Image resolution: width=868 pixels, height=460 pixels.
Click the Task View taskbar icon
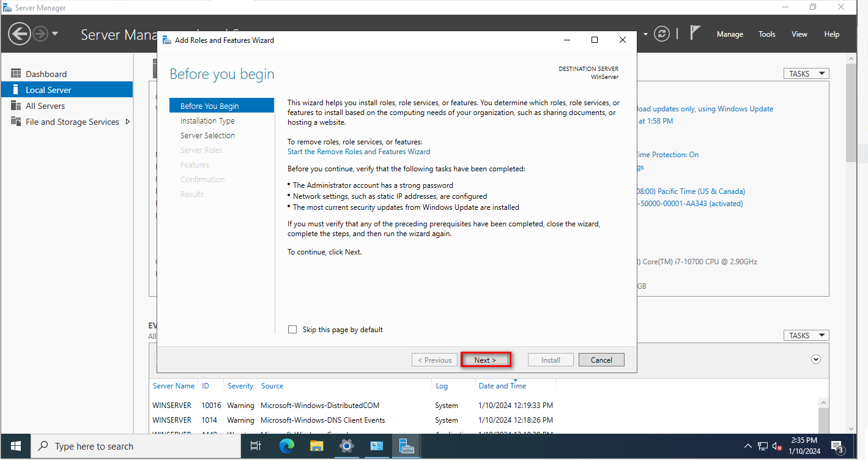[256, 446]
